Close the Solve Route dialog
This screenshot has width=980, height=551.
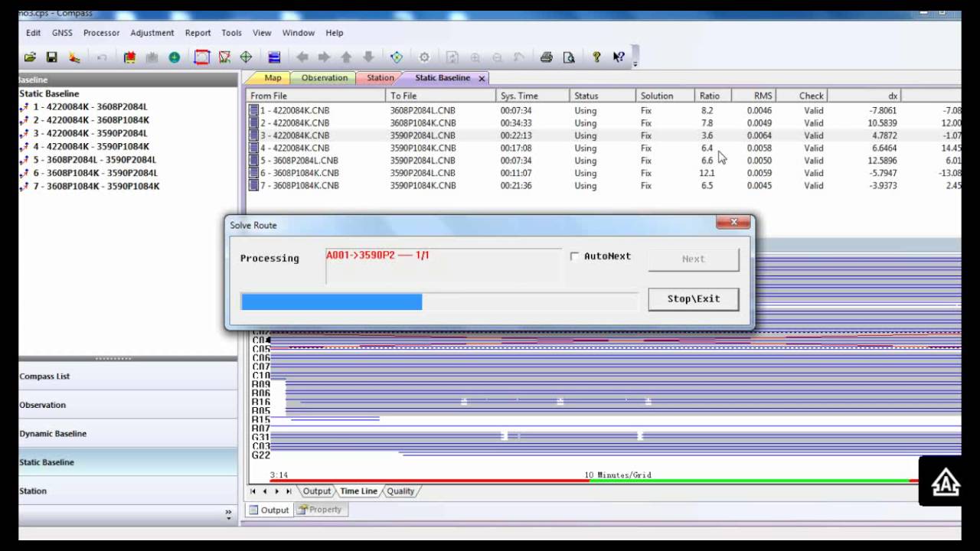click(733, 223)
